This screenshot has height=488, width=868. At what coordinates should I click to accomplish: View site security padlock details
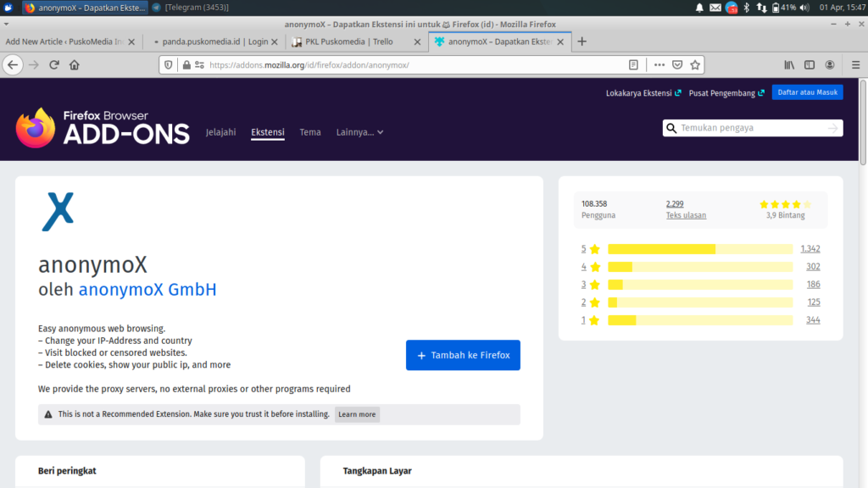[x=186, y=64]
